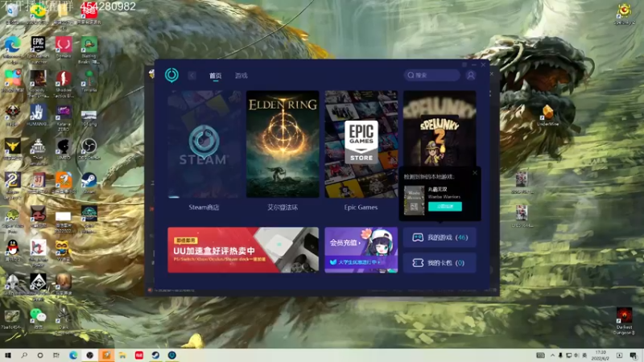
Task: Switch to the 游戏 tab
Action: pyautogui.click(x=241, y=76)
